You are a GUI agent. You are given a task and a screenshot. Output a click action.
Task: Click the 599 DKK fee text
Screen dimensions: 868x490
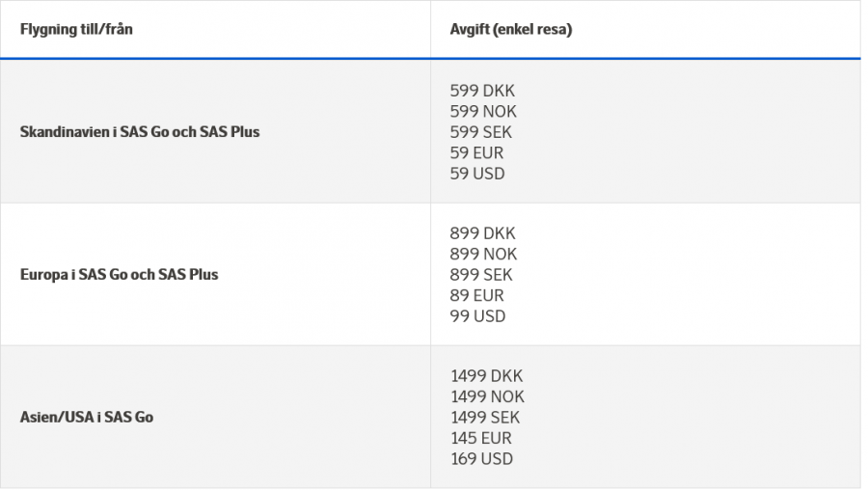(482, 91)
